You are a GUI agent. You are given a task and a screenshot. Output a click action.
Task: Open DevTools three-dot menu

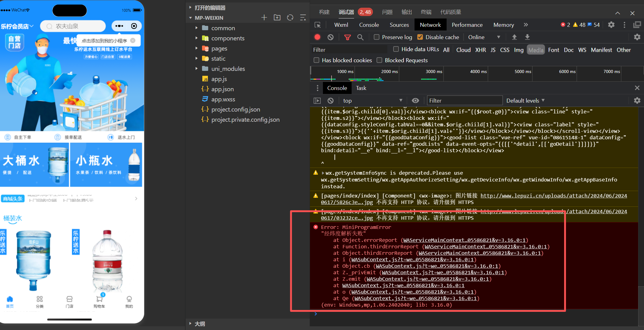pyautogui.click(x=624, y=25)
